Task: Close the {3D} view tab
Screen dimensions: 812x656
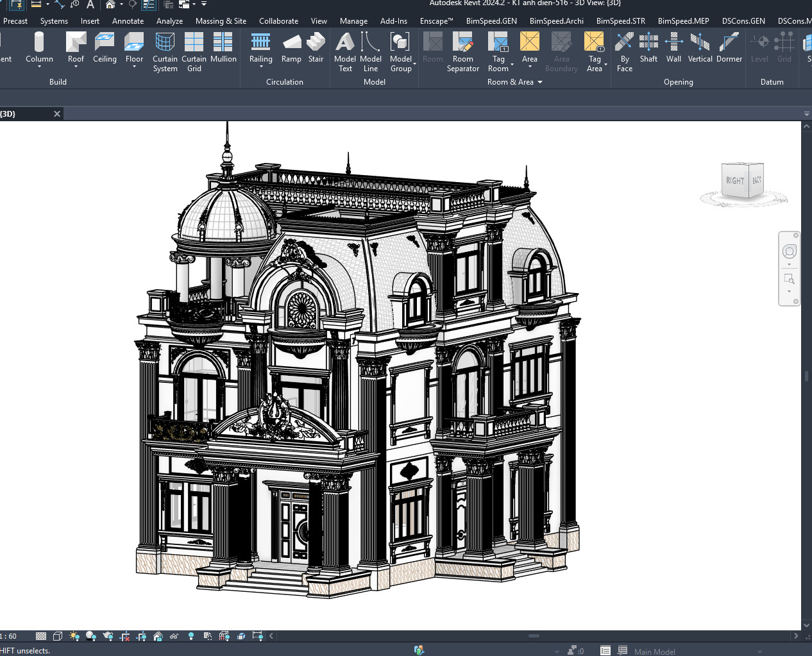Action: tap(57, 114)
